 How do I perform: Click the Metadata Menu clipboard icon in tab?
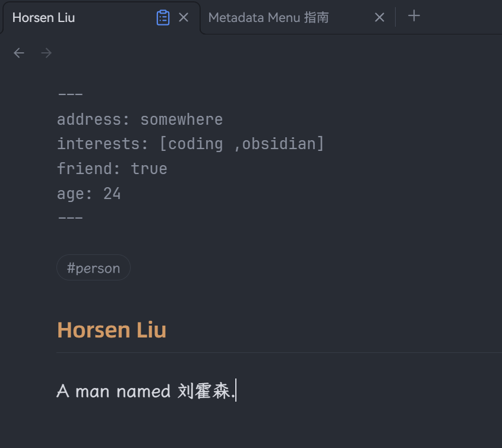pyautogui.click(x=163, y=18)
